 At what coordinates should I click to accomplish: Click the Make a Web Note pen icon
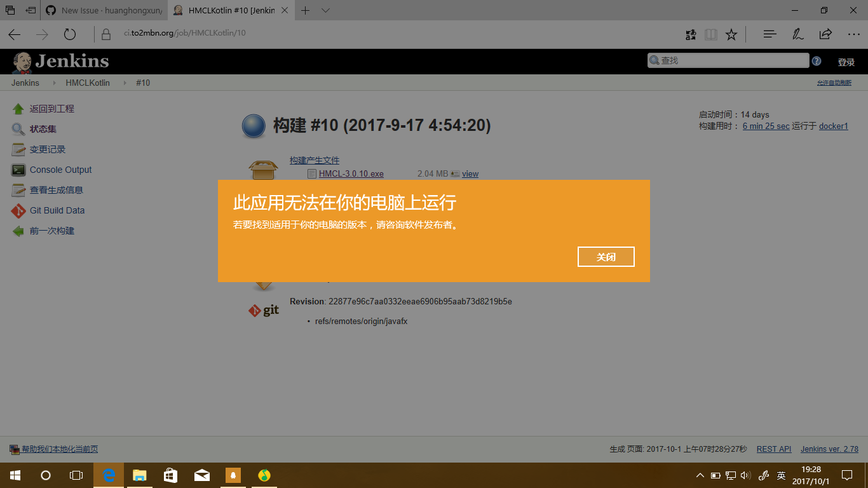798,34
